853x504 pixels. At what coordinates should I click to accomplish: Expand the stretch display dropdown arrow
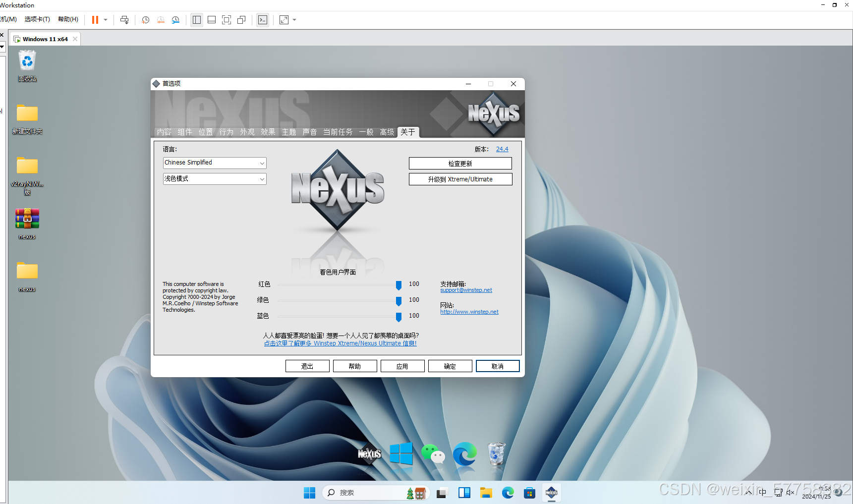tap(294, 20)
